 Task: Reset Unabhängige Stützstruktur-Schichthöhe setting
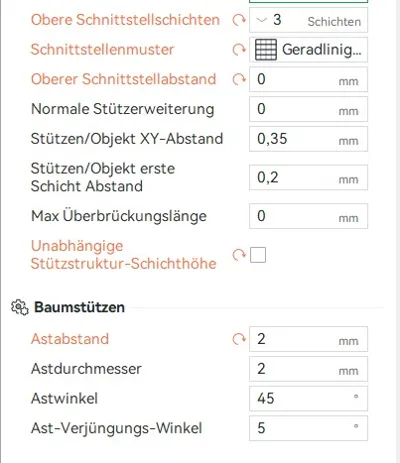tap(239, 255)
